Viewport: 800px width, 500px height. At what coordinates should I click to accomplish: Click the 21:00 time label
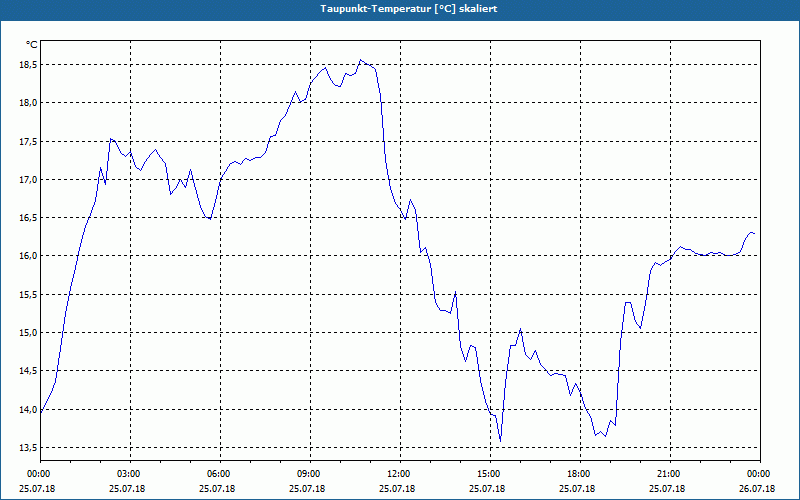[667, 474]
